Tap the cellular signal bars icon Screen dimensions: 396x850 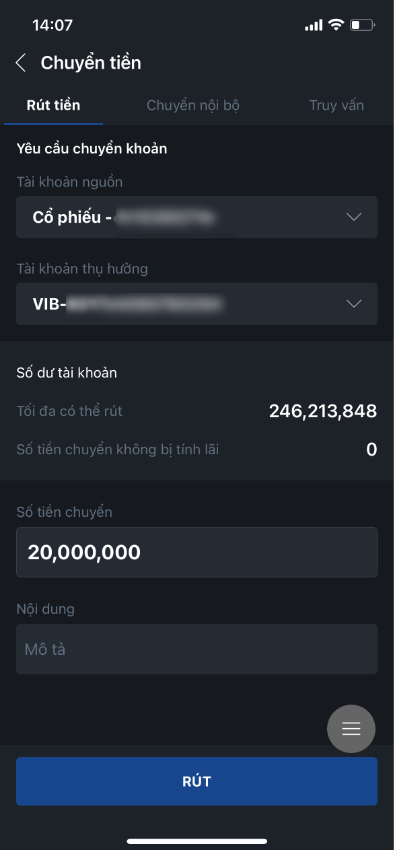tap(314, 25)
